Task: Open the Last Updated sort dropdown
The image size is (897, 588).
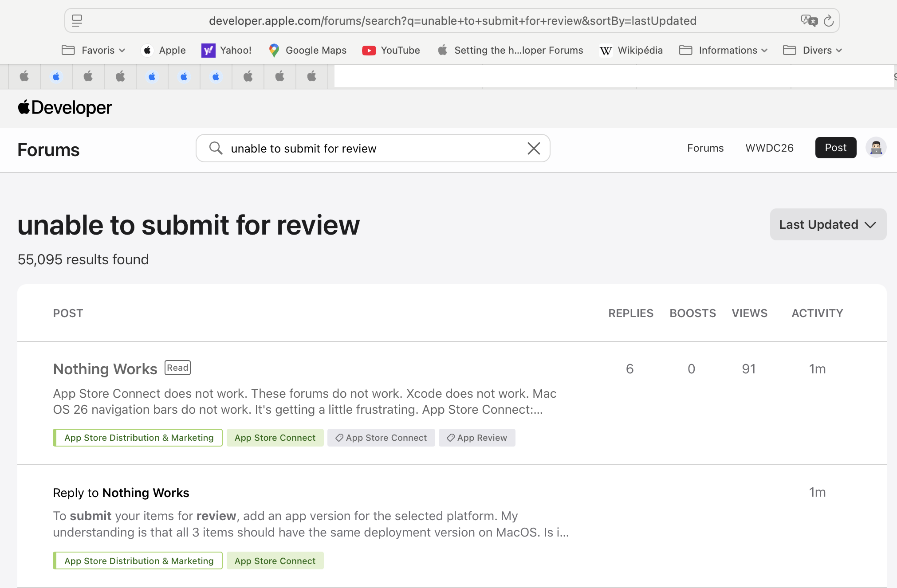Action: (x=828, y=224)
